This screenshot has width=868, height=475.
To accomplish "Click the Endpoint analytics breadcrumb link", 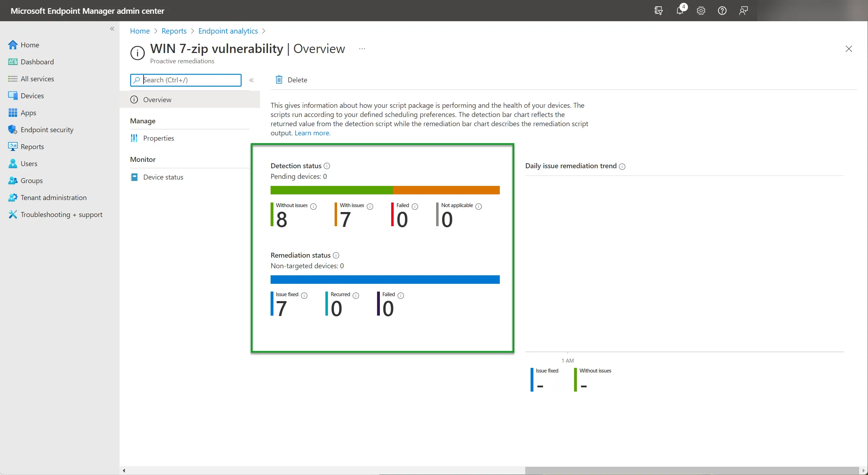I will pyautogui.click(x=228, y=31).
